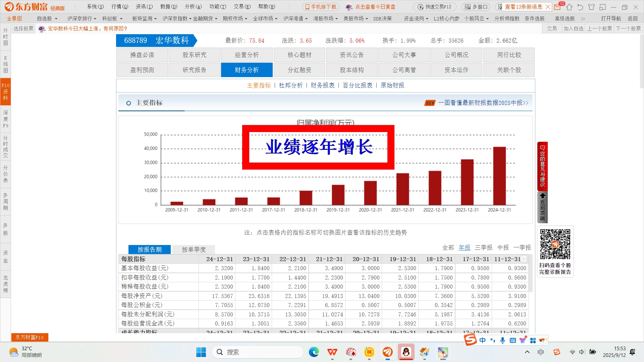The width and height of the screenshot is (644, 362).
Task: Open Microsoft Edge from taskbar
Action: [x=314, y=352]
